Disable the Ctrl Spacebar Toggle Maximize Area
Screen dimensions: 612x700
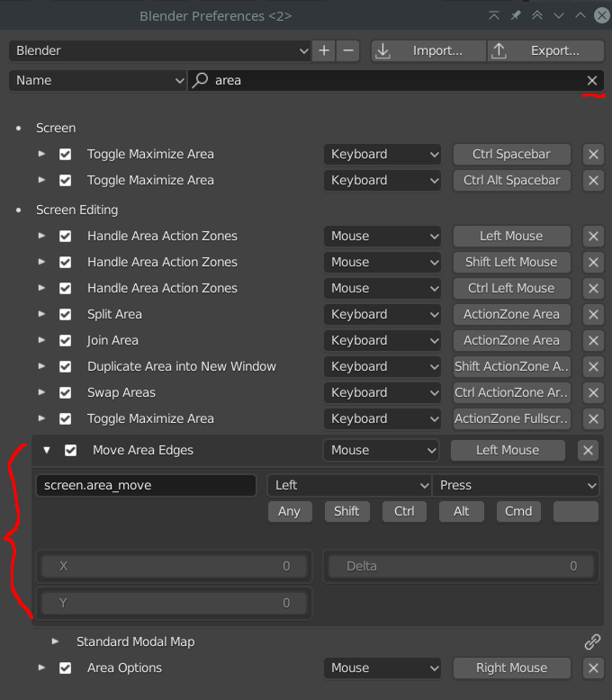65,155
